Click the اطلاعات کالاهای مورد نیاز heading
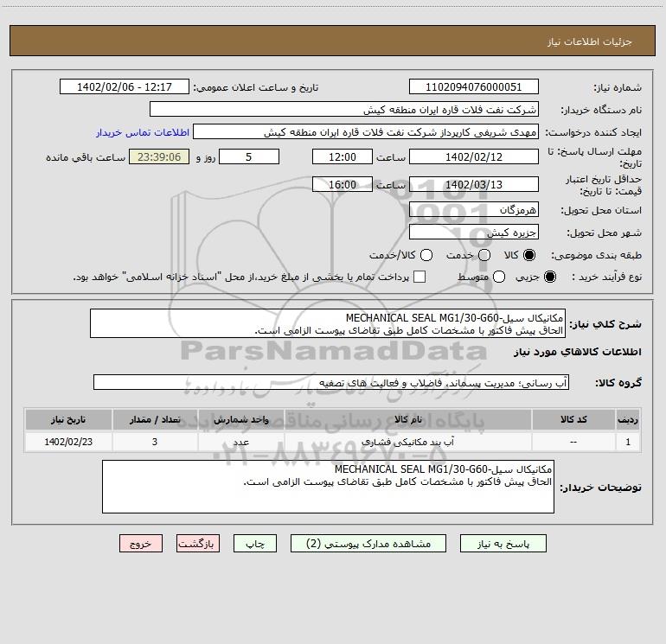 click(577, 352)
